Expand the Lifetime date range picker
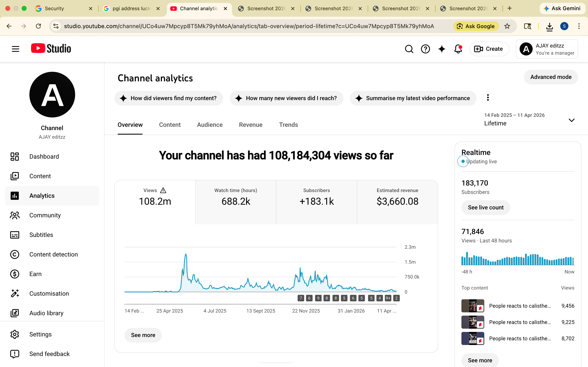This screenshot has height=367, width=588. point(571,120)
